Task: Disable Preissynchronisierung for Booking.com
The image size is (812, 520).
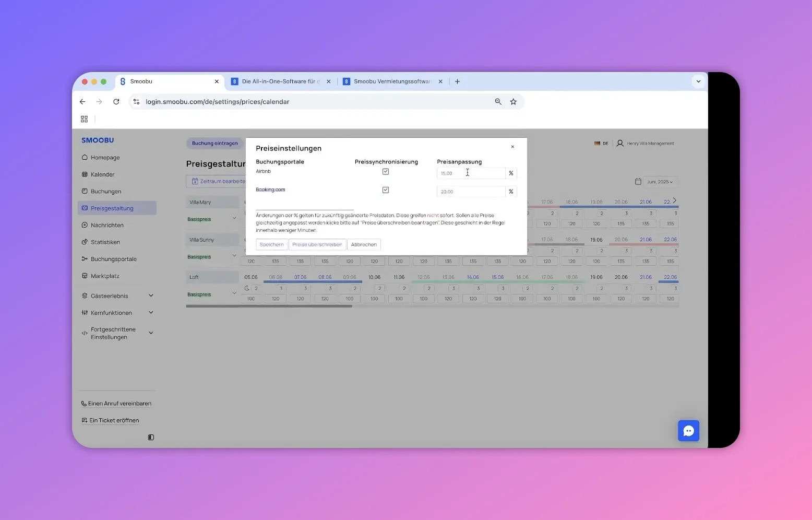Action: click(386, 190)
